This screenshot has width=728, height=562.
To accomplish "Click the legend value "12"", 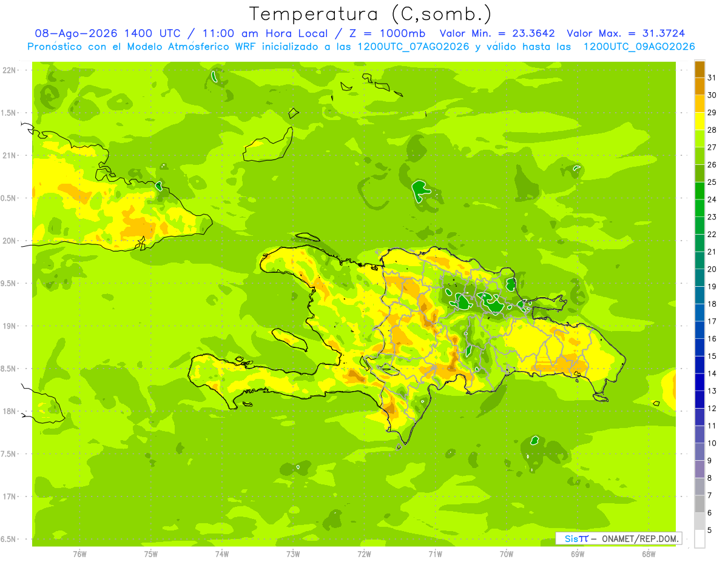I will (712, 408).
